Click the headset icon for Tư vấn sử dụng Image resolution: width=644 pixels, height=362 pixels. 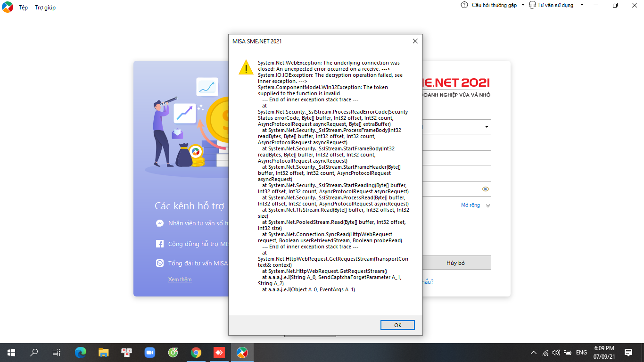tap(532, 5)
